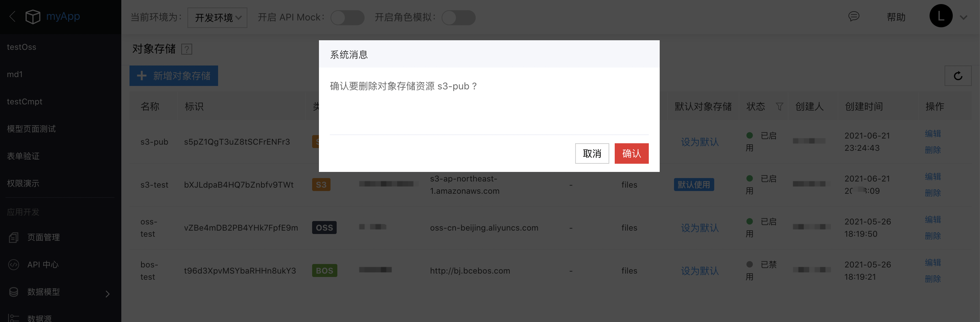Image resolution: width=980 pixels, height=322 pixels.
Task: Click 取消 in the dialog
Action: click(x=592, y=153)
